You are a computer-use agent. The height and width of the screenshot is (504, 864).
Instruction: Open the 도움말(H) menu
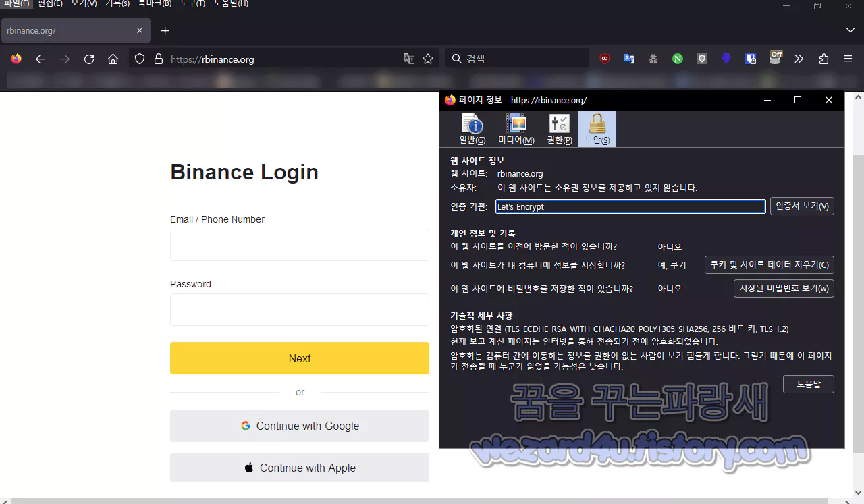pyautogui.click(x=231, y=3)
